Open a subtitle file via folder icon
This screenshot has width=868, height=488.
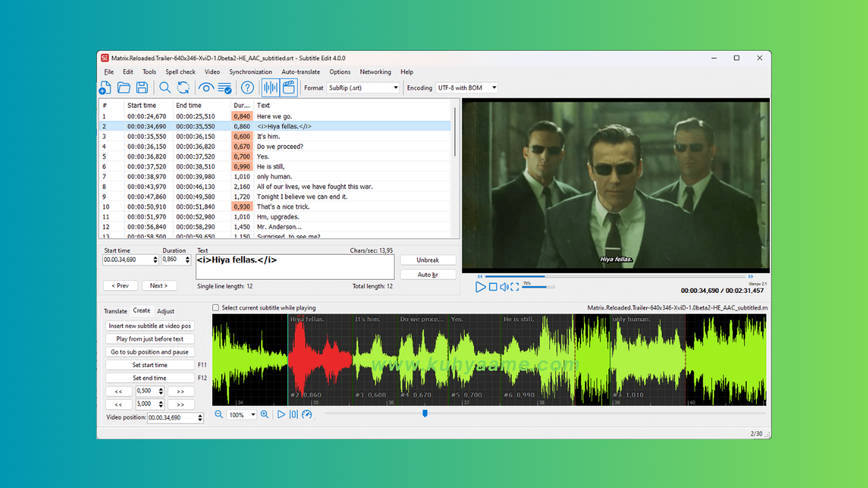[x=123, y=87]
